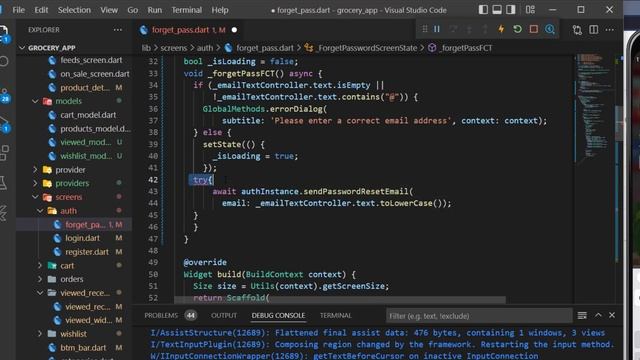Open Explorer more actions ellipsis
This screenshot has height=360, width=640.
pyautogui.click(x=118, y=30)
